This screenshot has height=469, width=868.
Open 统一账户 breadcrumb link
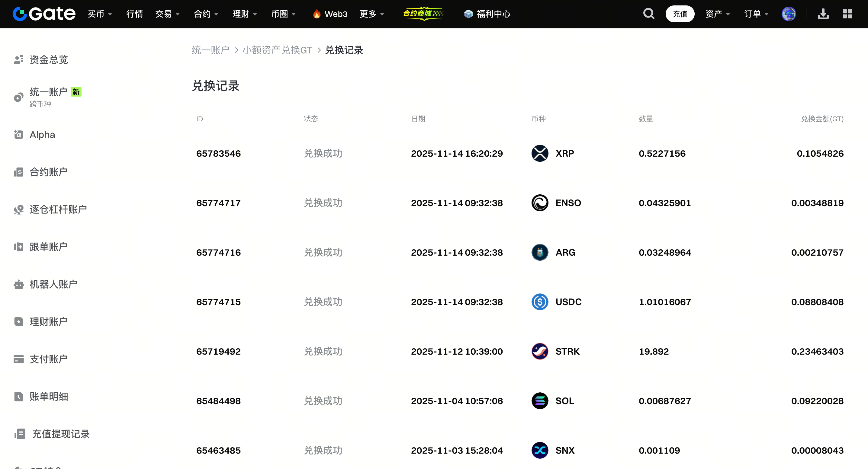tap(211, 50)
